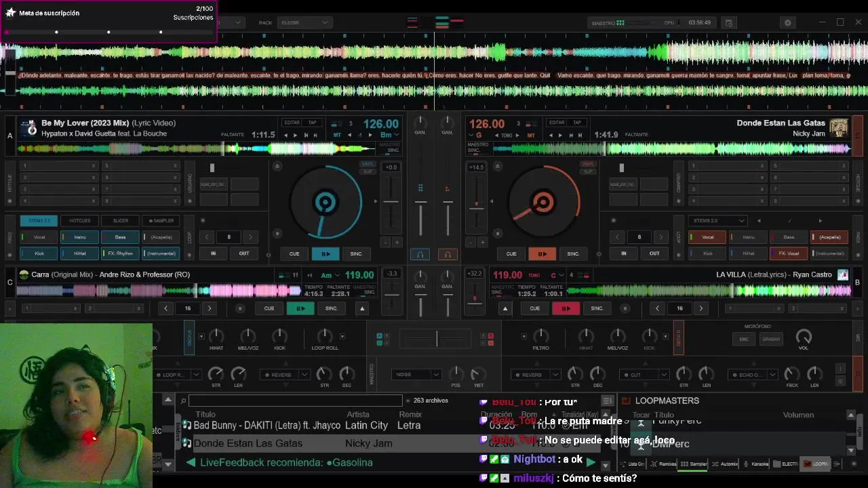
Task: Click GRABAR button in microphone section
Action: coord(771,339)
